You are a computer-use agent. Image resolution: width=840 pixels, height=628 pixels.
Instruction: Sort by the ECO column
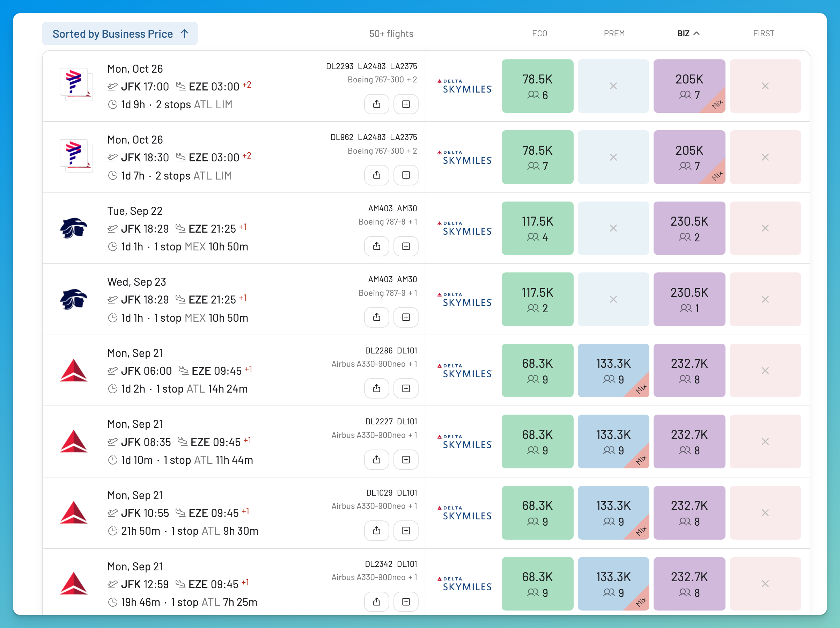pyautogui.click(x=539, y=34)
